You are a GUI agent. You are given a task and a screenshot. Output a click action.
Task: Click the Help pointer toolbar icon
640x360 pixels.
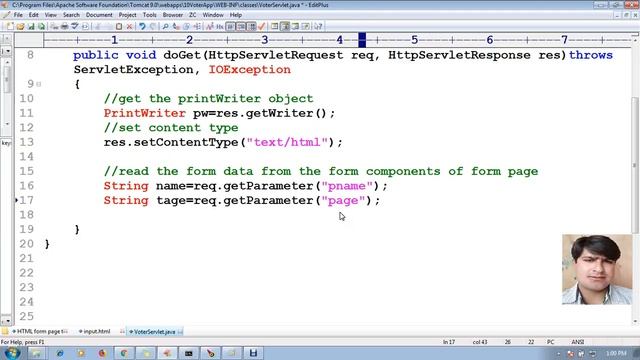[x=318, y=27]
